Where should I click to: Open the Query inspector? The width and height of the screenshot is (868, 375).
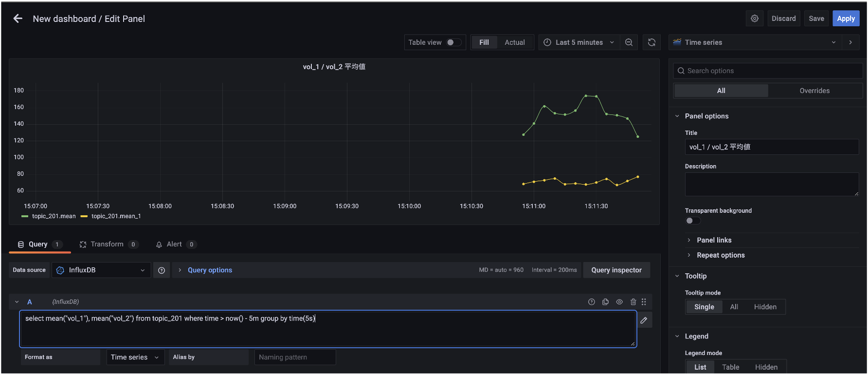616,270
